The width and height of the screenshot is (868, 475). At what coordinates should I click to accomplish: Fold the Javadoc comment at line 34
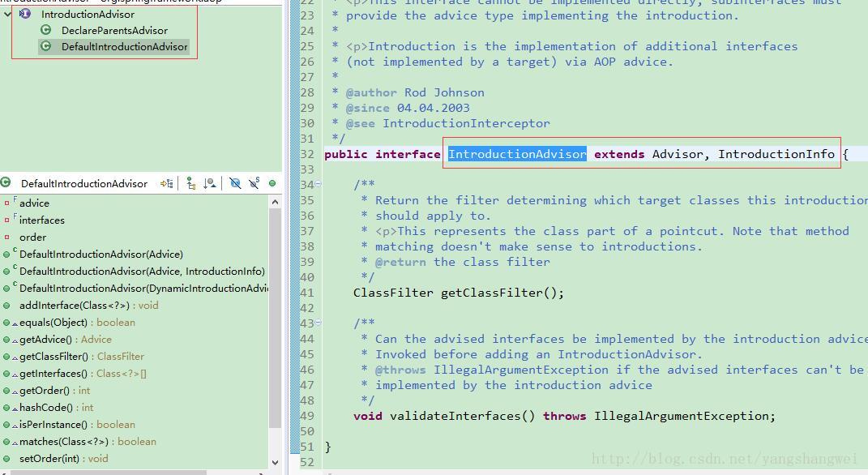318,185
